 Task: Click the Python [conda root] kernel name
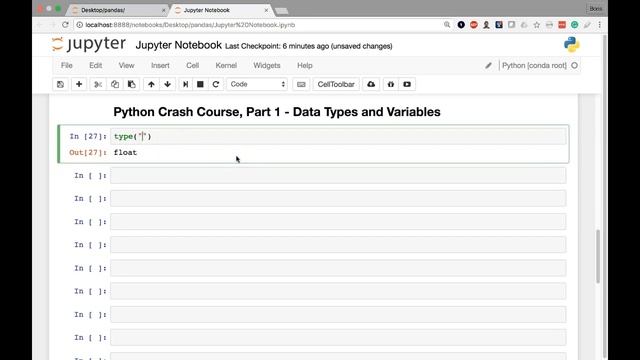[x=534, y=65]
